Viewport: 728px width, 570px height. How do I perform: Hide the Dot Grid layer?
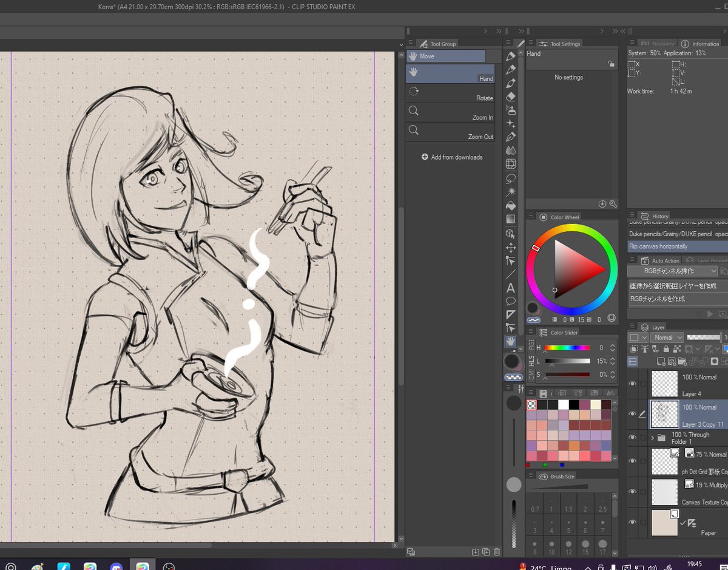pyautogui.click(x=633, y=461)
